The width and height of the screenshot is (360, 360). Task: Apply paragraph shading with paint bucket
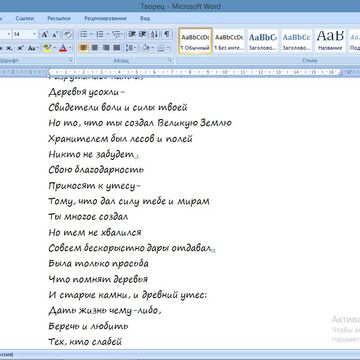(x=146, y=48)
